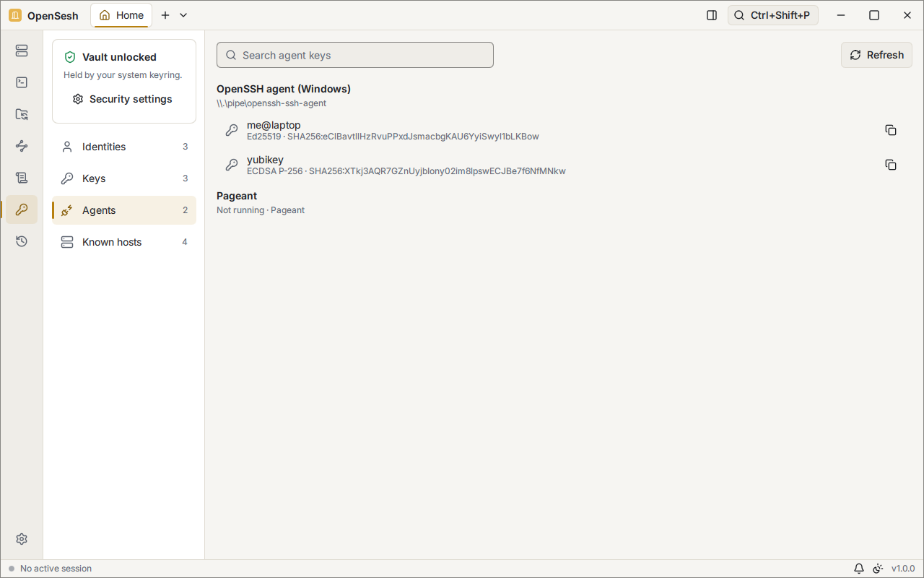Focus the Search agent keys field
This screenshot has width=924, height=578.
pyautogui.click(x=355, y=55)
